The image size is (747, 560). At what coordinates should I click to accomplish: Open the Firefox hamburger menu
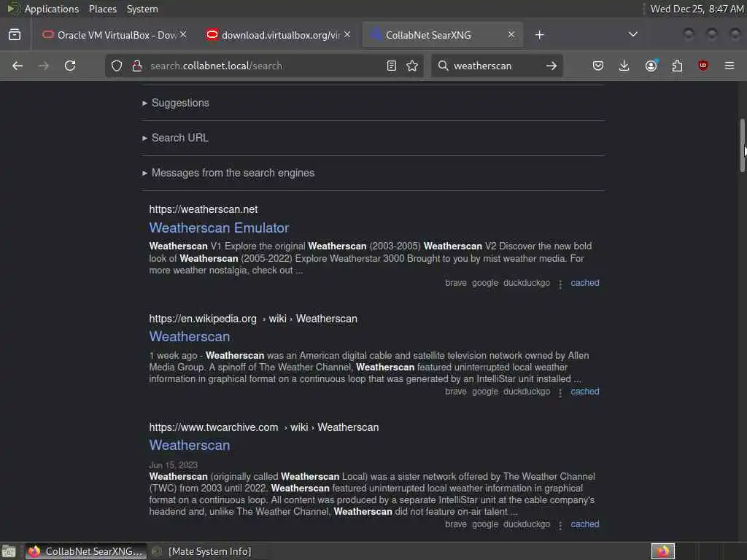[729, 66]
